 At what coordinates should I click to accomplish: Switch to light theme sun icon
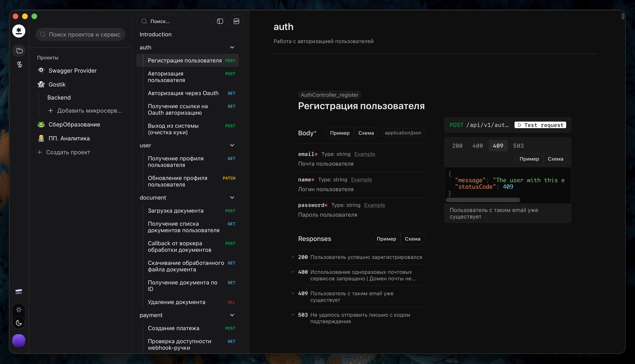pos(19,310)
